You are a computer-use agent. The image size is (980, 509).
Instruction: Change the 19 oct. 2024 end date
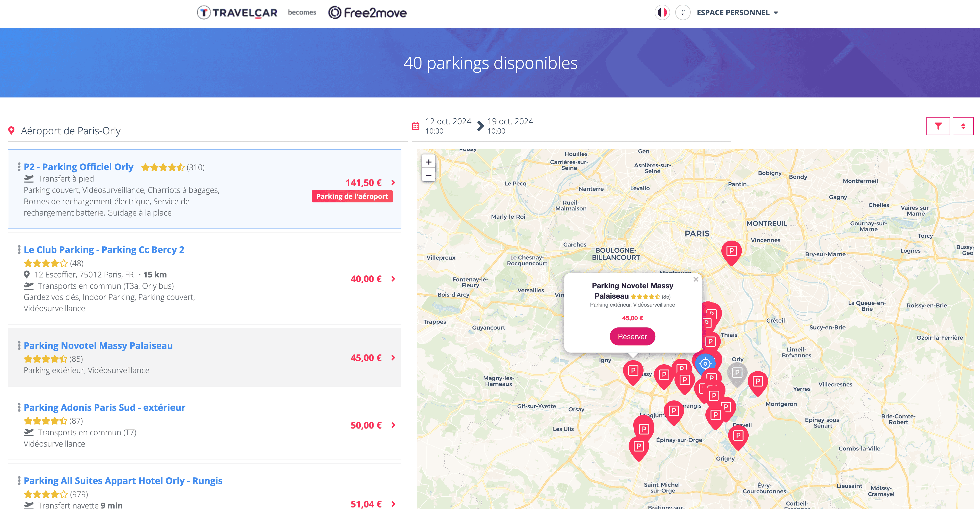pos(510,126)
